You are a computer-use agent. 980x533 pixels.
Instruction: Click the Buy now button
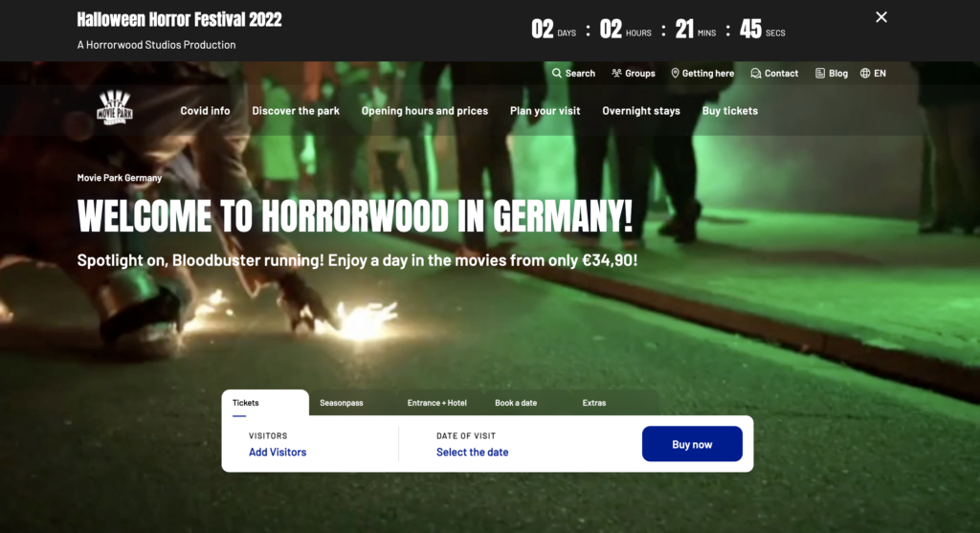(692, 444)
